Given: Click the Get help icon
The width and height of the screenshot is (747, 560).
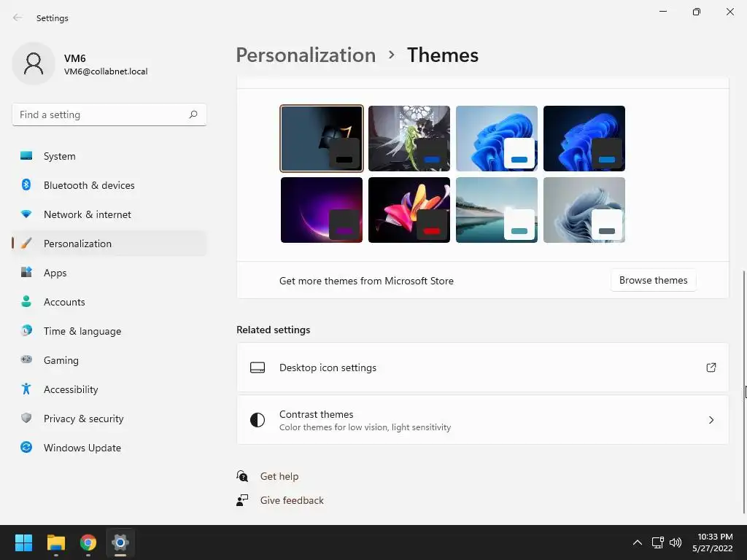Looking at the screenshot, I should pos(242,475).
